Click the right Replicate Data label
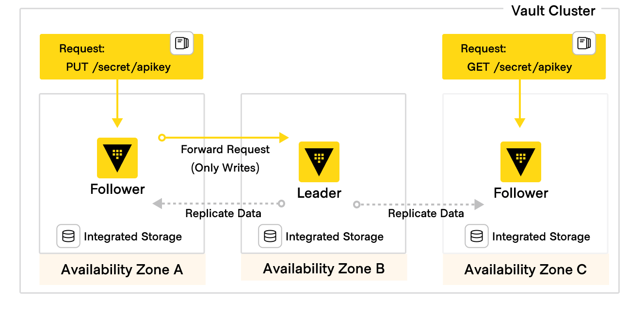The height and width of the screenshot is (316, 644). 426,213
